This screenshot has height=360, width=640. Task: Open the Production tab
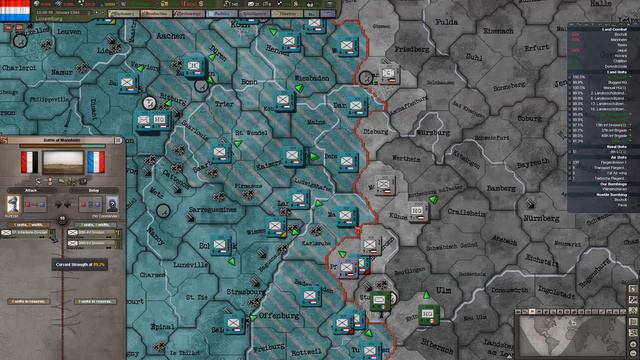coord(156,13)
